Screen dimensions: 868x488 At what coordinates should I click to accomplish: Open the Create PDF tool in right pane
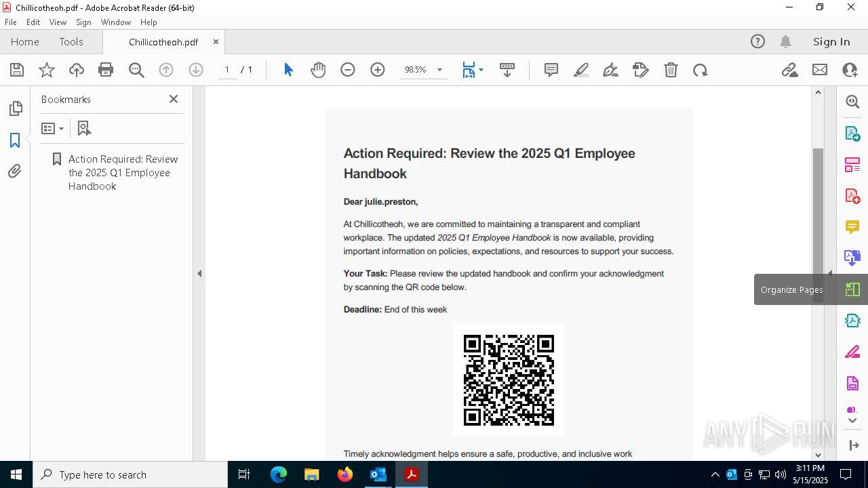point(852,196)
